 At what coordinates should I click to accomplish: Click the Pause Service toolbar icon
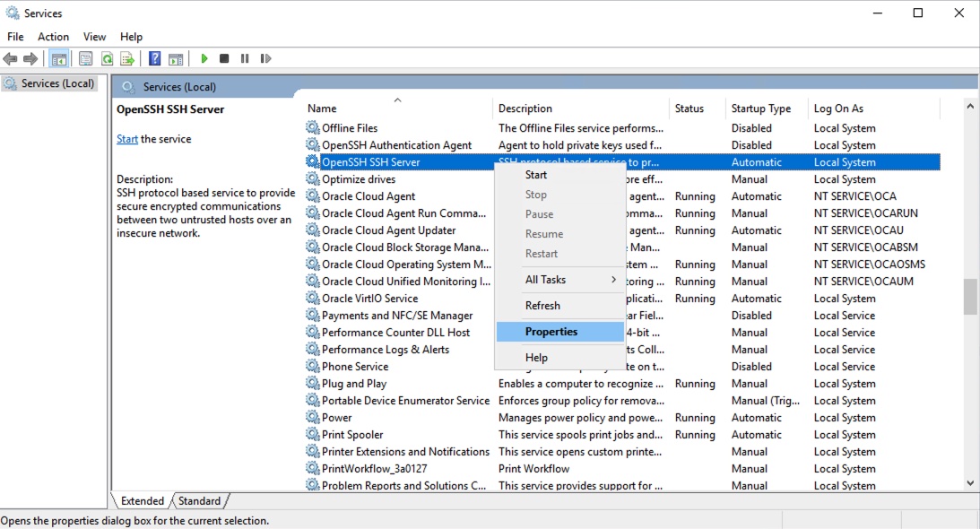pos(246,58)
